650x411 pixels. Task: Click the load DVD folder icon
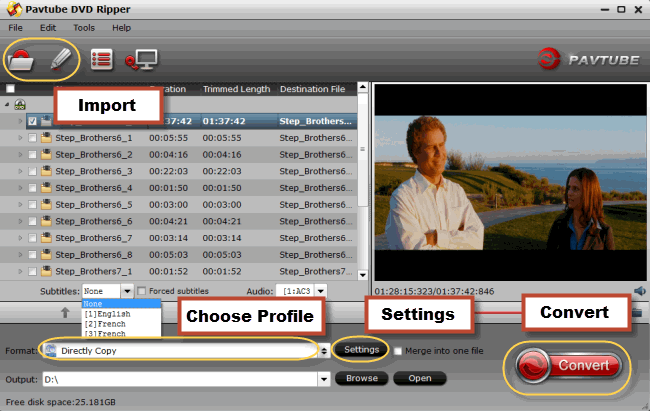[20, 61]
